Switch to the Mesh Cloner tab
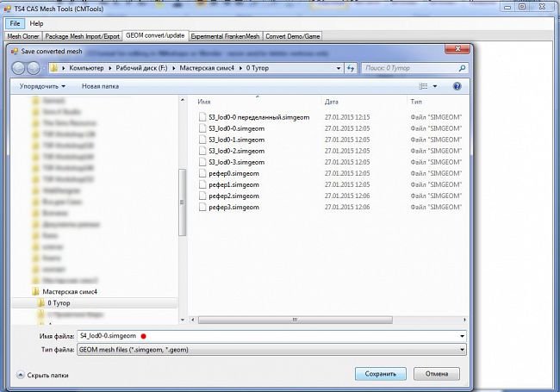This screenshot has width=560, height=392. coord(26,36)
